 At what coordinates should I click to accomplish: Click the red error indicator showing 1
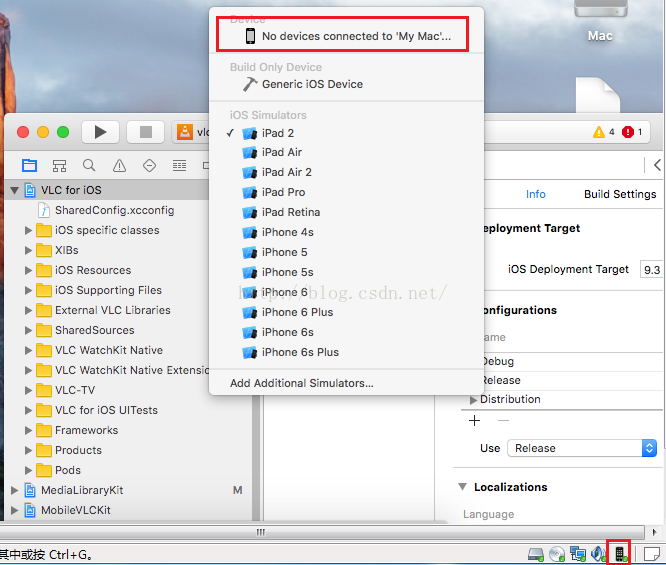click(632, 132)
